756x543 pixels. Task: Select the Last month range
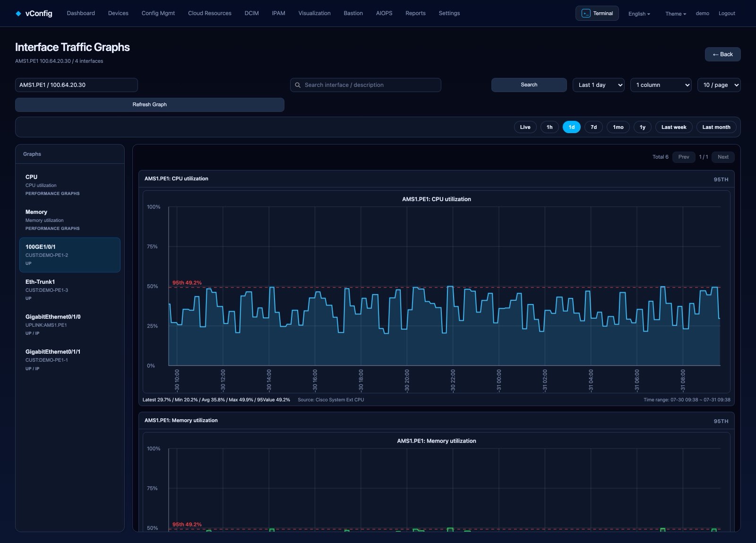716,127
